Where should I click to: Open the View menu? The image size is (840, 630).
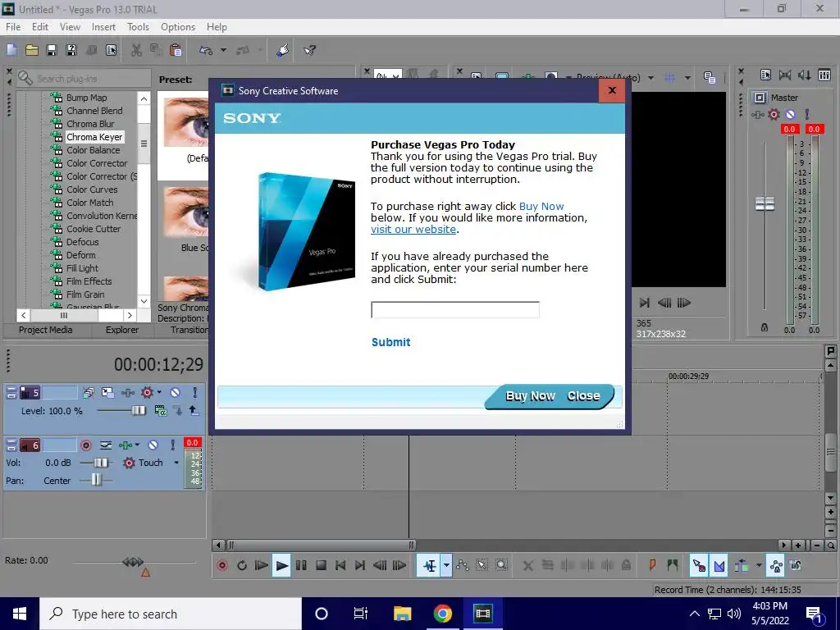70,27
